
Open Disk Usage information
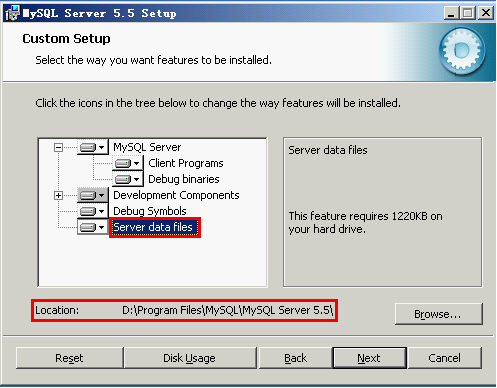pos(189,358)
